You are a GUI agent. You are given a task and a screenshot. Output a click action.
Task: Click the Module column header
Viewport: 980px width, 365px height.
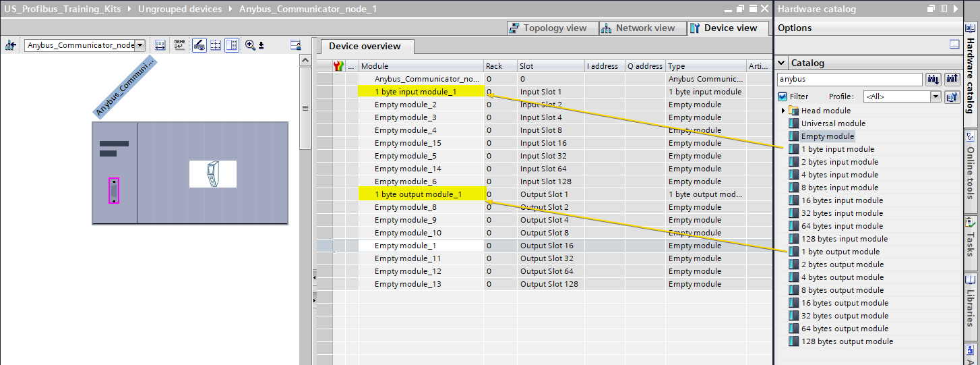click(421, 66)
